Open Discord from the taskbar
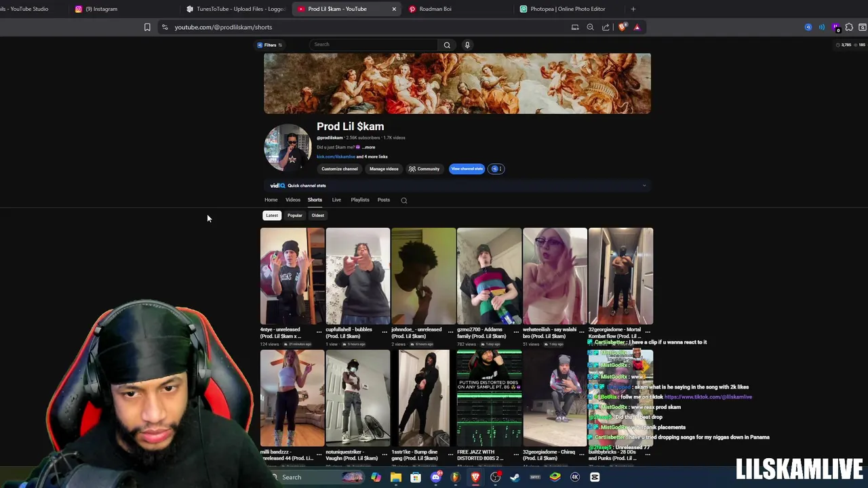 coord(436,477)
